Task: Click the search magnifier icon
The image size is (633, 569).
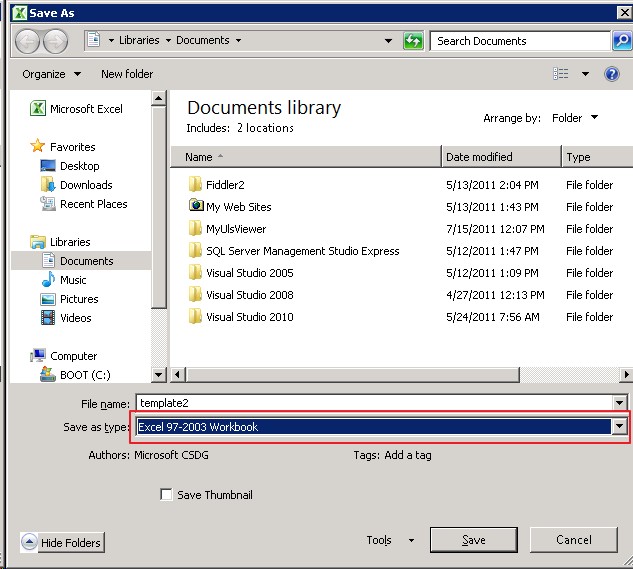Action: 621,41
